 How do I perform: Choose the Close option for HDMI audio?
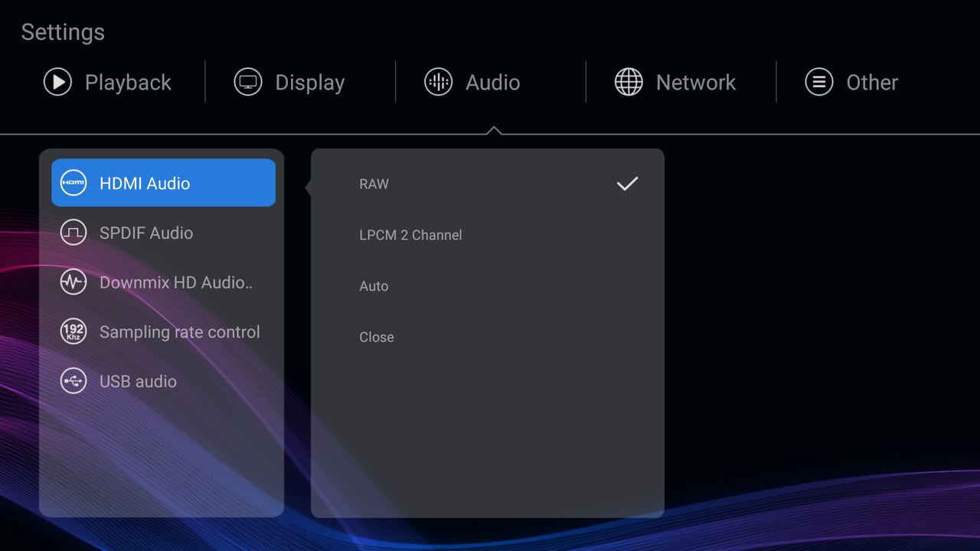coord(488,337)
